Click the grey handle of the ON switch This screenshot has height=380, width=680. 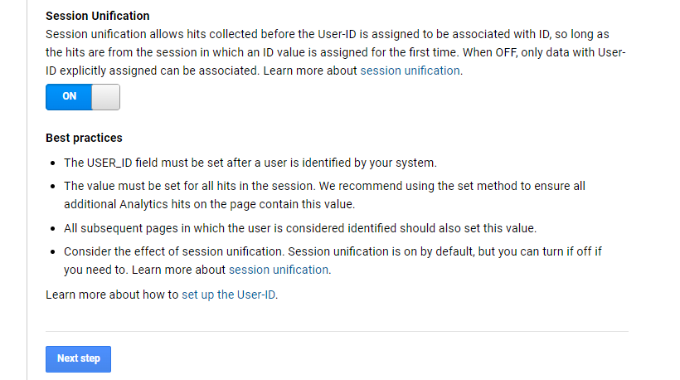[105, 97]
